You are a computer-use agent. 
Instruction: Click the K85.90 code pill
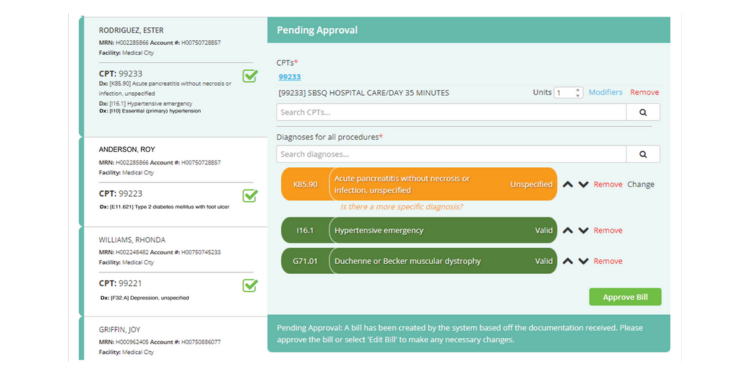point(306,184)
